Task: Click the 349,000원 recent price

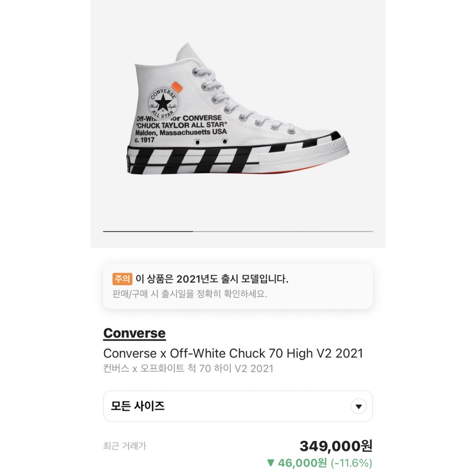Action: pyautogui.click(x=336, y=446)
